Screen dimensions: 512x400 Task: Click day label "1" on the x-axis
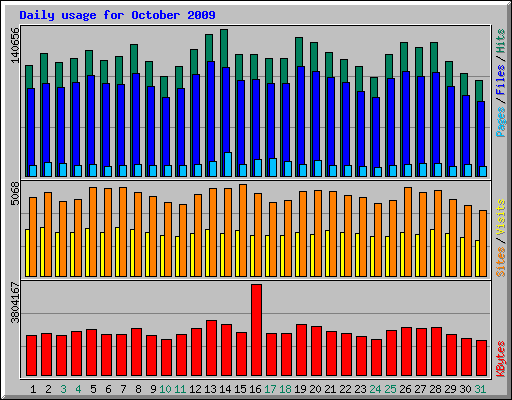click(x=33, y=389)
